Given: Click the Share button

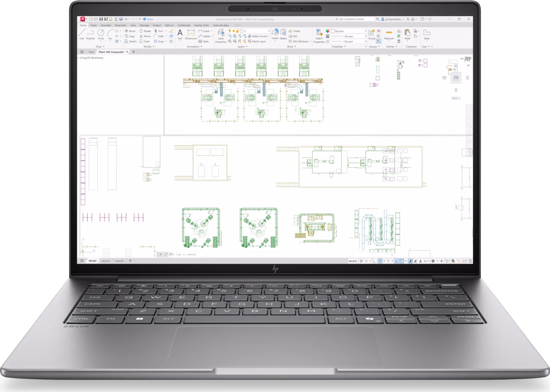Looking at the screenshot, I should [x=148, y=19].
